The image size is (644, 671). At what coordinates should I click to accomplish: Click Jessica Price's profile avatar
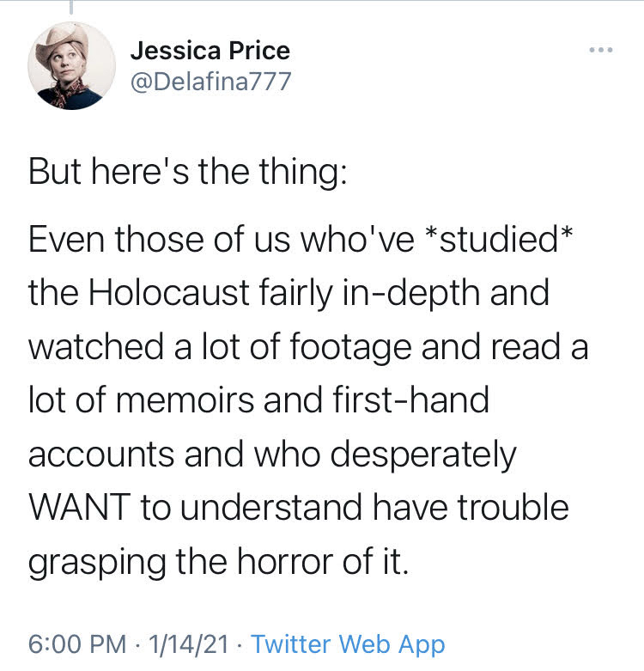(72, 66)
